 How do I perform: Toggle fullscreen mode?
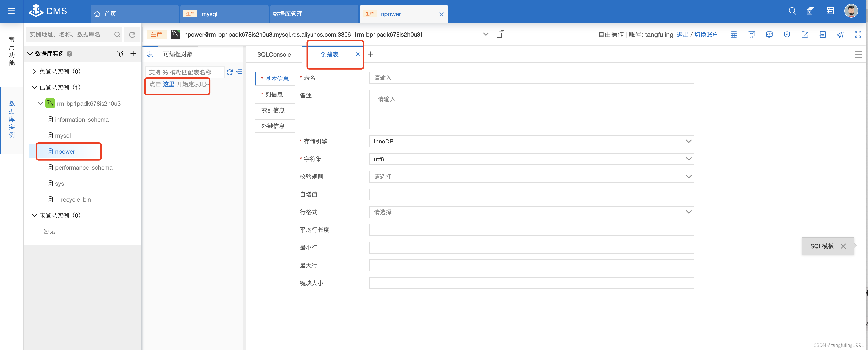(858, 34)
